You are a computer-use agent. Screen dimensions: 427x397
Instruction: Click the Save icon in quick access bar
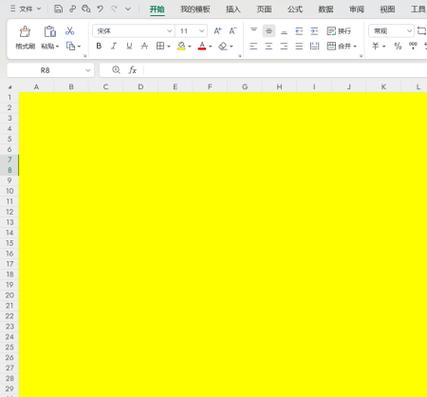point(58,9)
